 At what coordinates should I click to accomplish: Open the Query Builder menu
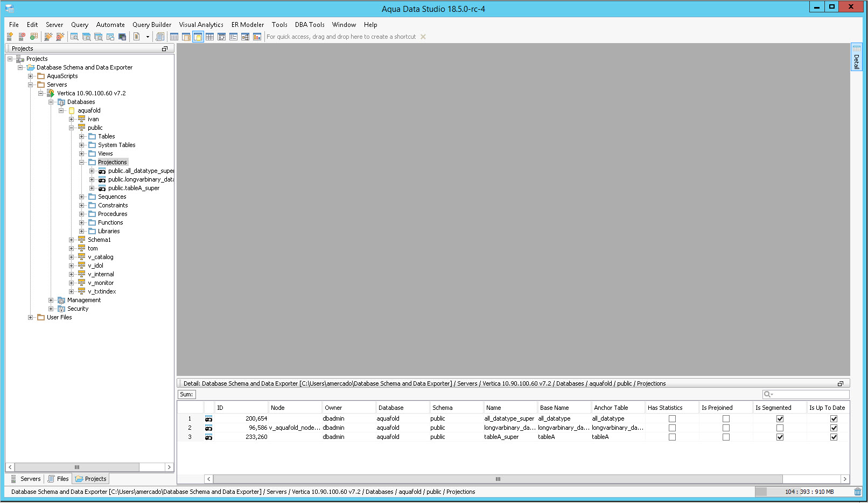click(x=152, y=25)
